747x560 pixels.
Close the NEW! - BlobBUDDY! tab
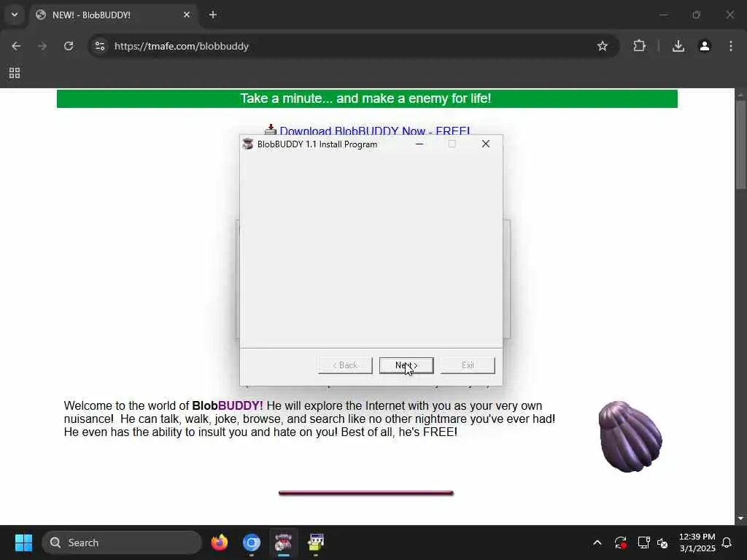tap(187, 15)
